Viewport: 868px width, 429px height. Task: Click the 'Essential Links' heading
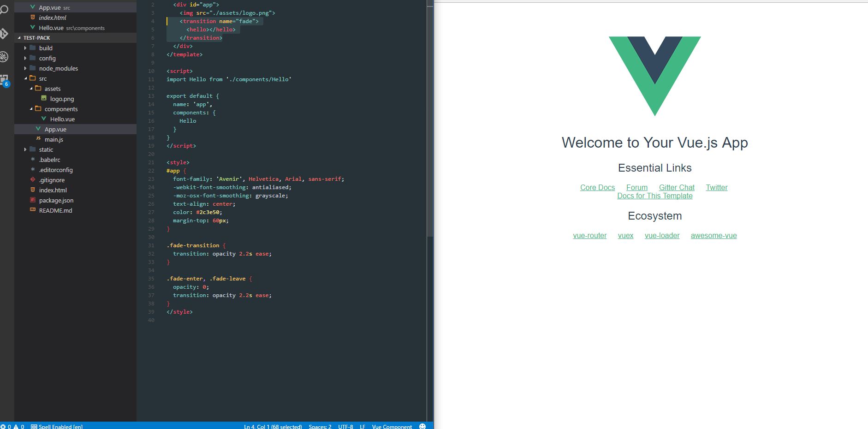tap(655, 168)
